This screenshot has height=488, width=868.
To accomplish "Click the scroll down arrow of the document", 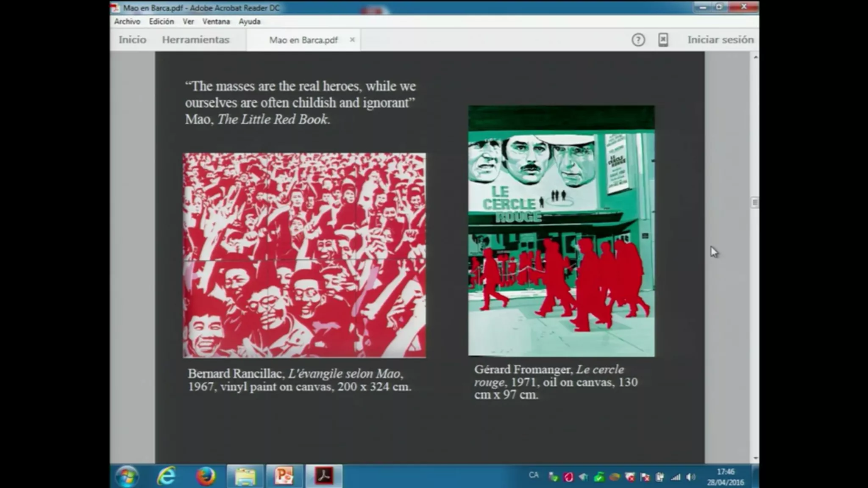I will click(755, 458).
